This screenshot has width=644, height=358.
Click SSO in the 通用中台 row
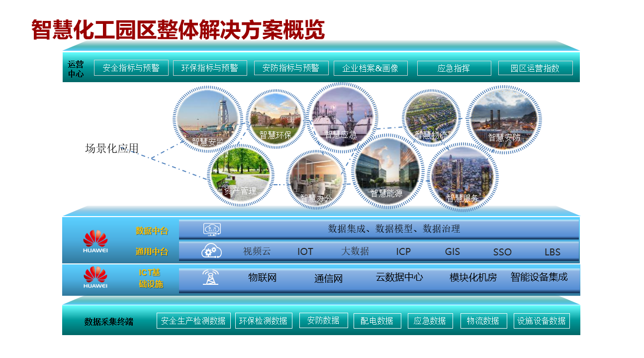click(x=502, y=252)
